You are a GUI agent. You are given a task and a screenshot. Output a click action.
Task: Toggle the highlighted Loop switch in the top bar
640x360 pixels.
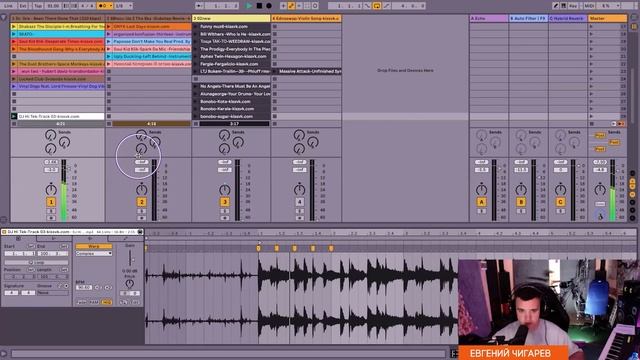pos(377,6)
